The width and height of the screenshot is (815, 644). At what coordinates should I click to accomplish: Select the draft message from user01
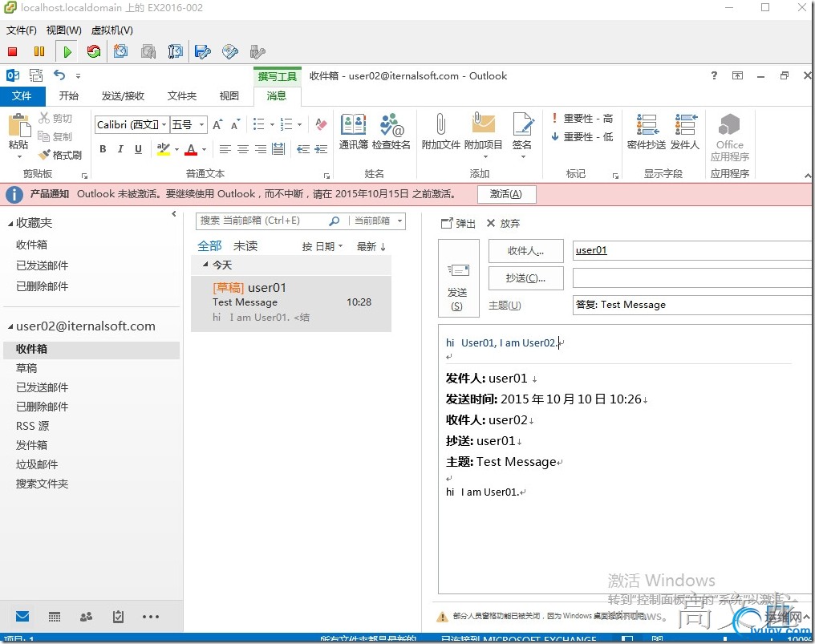(291, 303)
